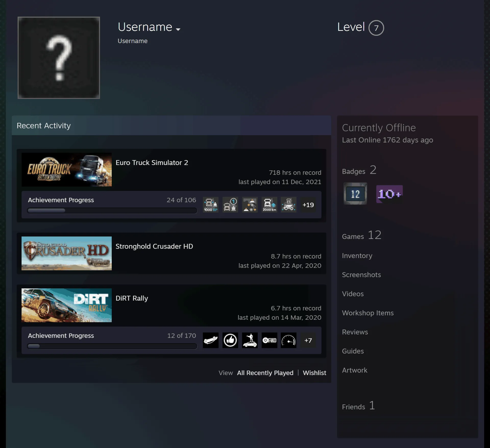This screenshot has height=448, width=490.
Task: Click the purple 10+ badge
Action: (389, 194)
